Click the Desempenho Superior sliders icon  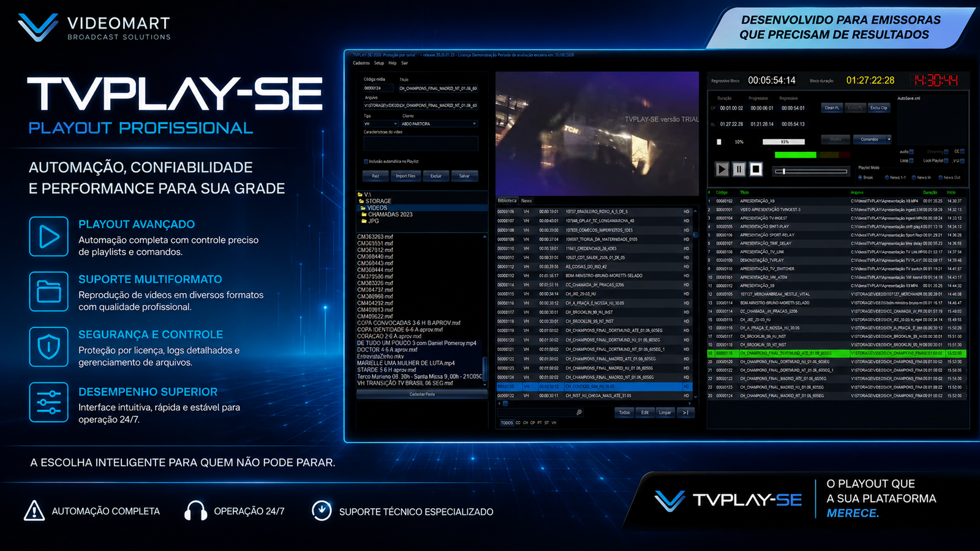(x=49, y=402)
